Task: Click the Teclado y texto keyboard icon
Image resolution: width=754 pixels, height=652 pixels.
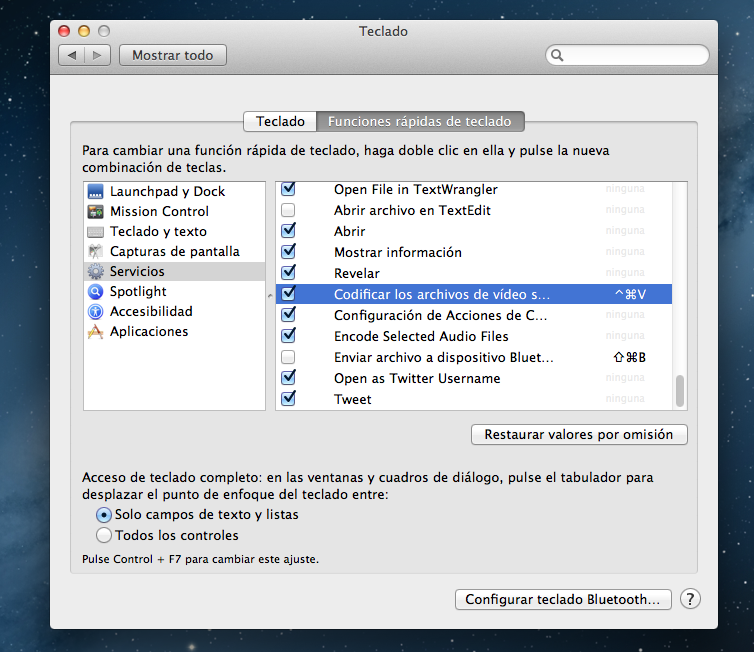Action: pos(96,231)
